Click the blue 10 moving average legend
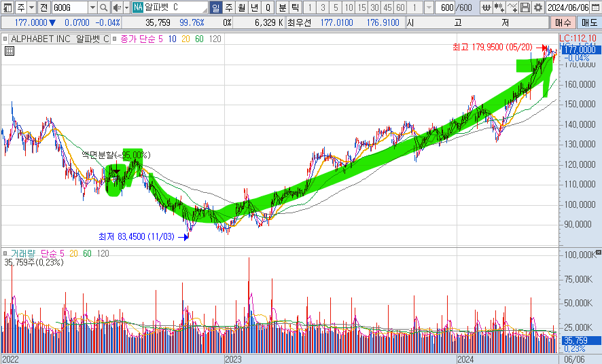Viewport: 602px width, 364px height. [x=172, y=39]
